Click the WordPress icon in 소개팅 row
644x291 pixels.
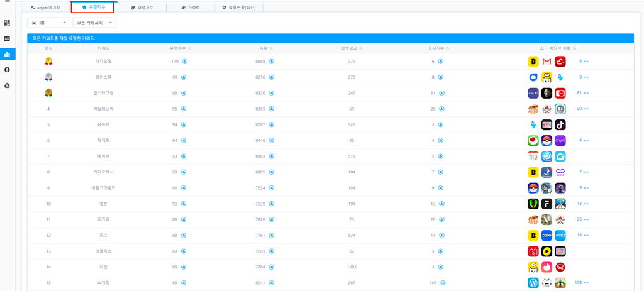click(x=533, y=283)
